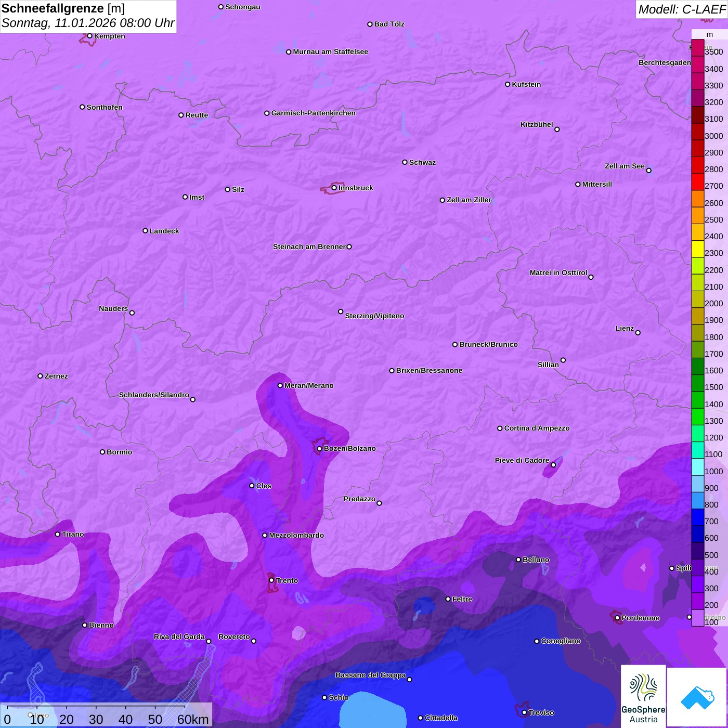
Task: Click the Landeck location marker
Action: [145, 231]
